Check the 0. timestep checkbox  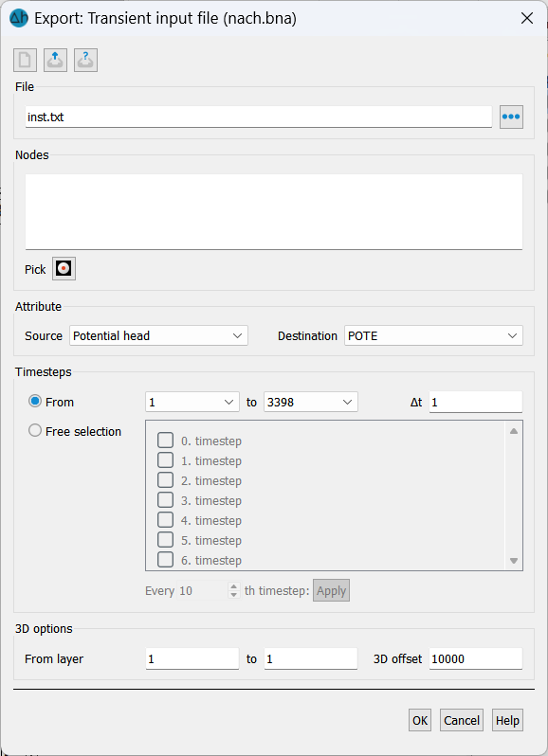coord(166,441)
